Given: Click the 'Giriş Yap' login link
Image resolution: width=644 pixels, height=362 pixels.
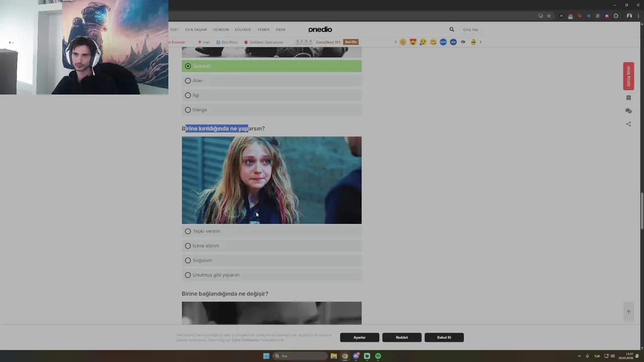Looking at the screenshot, I should 470,30.
